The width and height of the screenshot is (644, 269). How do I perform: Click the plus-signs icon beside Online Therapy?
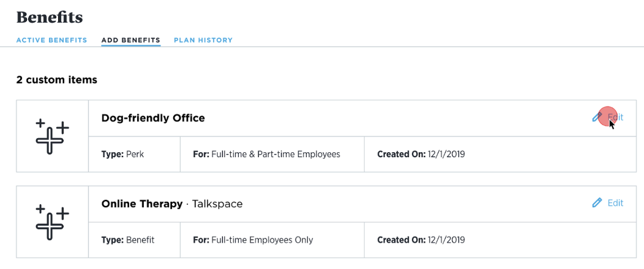pyautogui.click(x=52, y=222)
